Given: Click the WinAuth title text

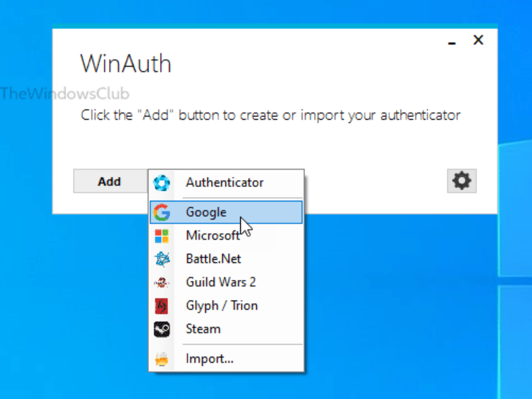Looking at the screenshot, I should 126,64.
